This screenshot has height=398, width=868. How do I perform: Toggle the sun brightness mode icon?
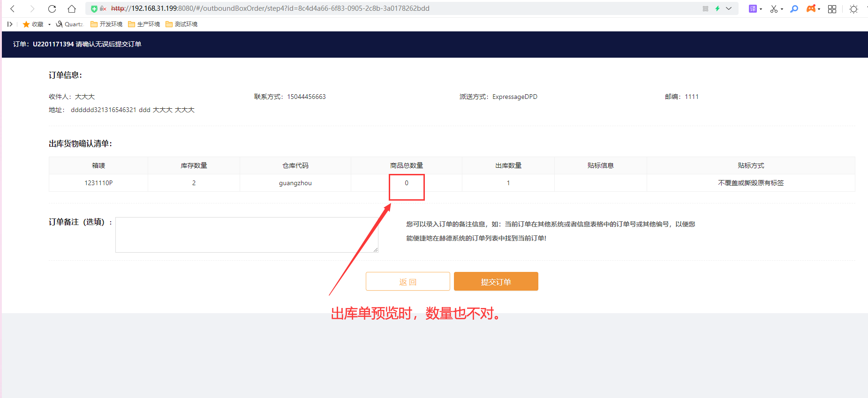[853, 9]
